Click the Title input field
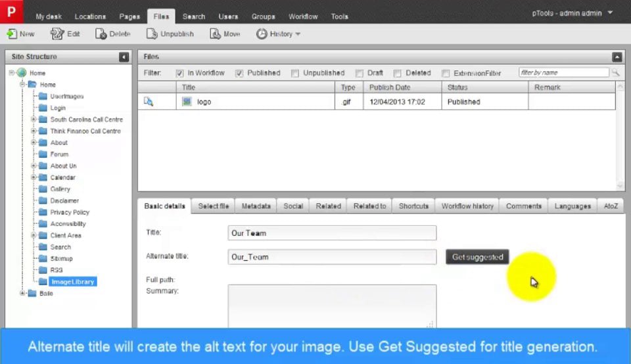Screen dimensions: 631x364 [x=332, y=233]
